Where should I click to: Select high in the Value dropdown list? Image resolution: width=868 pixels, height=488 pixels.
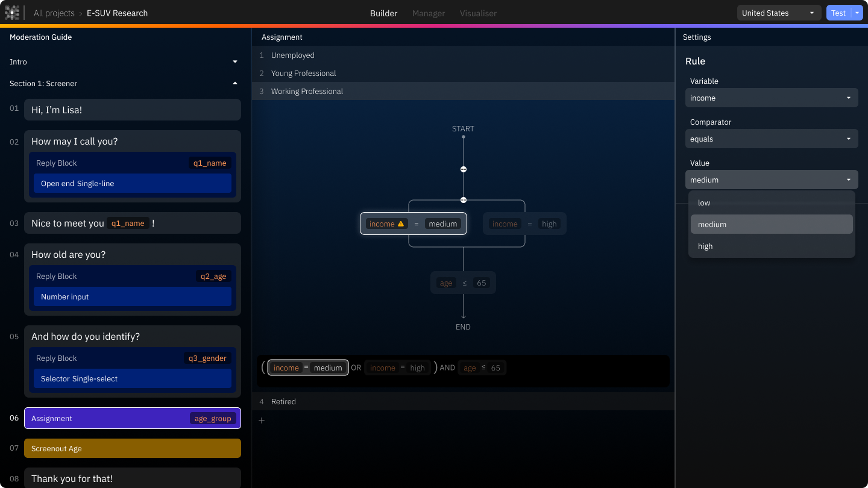point(772,246)
